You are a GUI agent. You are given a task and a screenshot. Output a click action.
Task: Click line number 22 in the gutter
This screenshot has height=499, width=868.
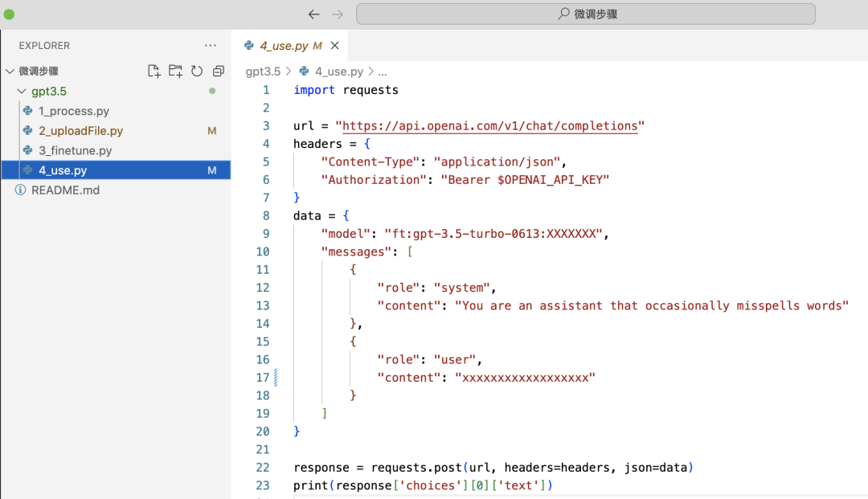point(262,468)
